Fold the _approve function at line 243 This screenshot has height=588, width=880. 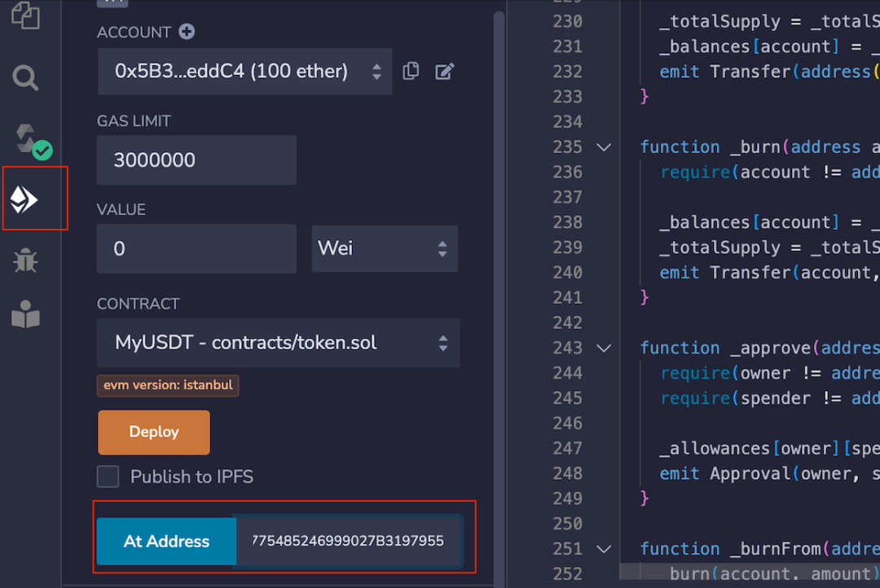[604, 349]
